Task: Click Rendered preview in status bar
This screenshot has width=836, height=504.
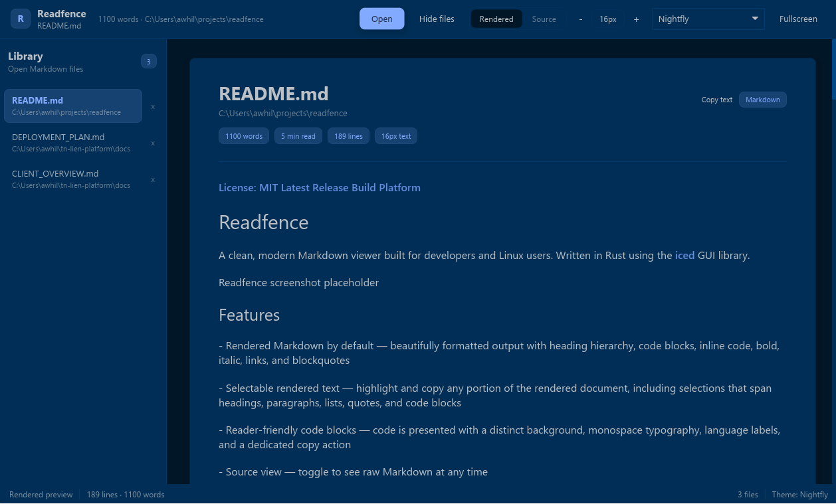Action: [41, 495]
